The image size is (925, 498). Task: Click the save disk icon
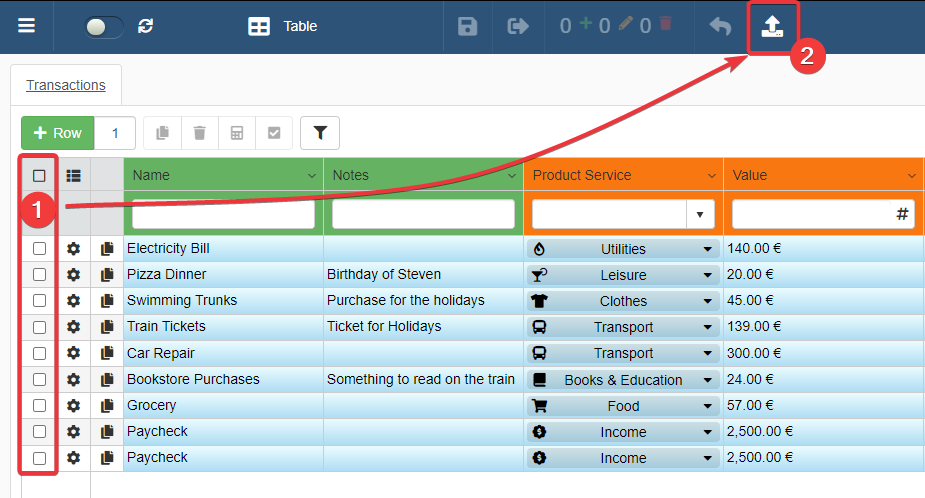pyautogui.click(x=467, y=27)
